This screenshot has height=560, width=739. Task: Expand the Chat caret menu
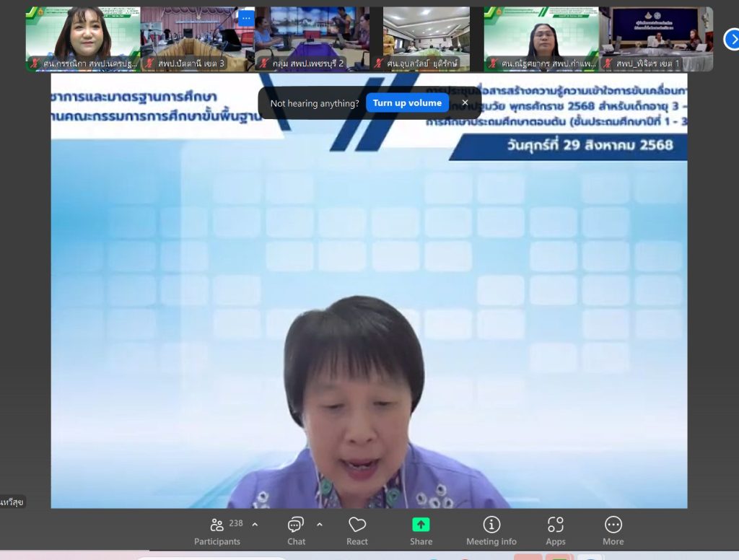coord(320,525)
